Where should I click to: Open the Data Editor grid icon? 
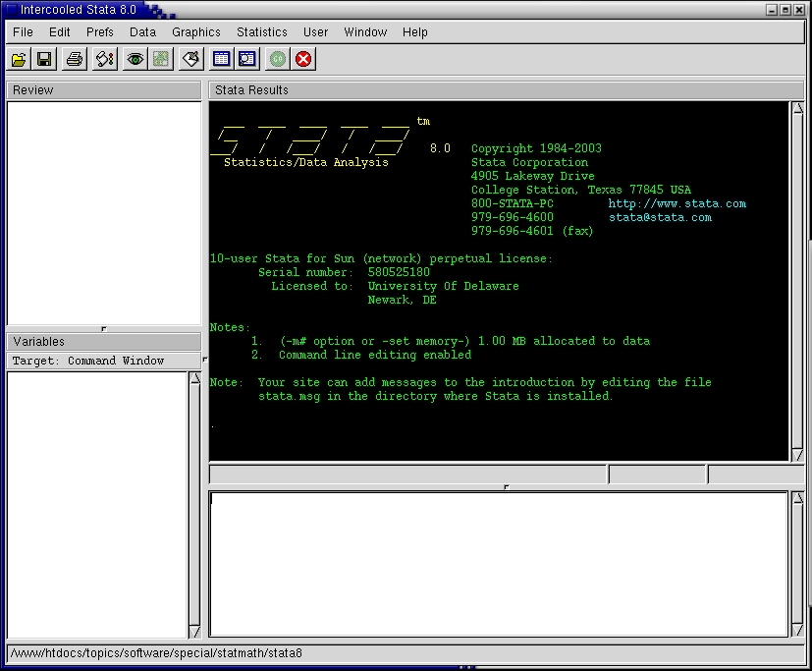[222, 59]
